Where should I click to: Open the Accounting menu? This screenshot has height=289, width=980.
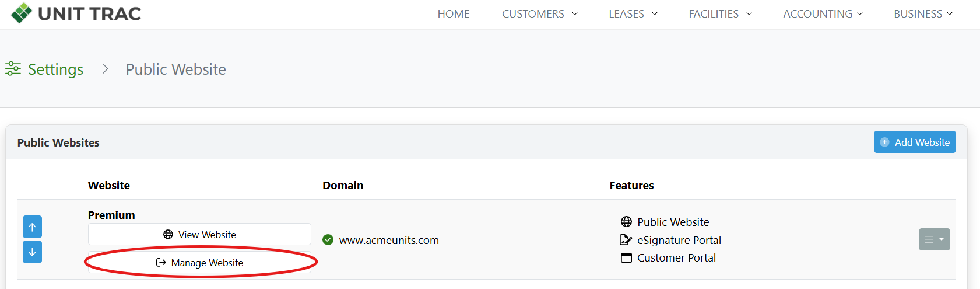click(x=823, y=14)
